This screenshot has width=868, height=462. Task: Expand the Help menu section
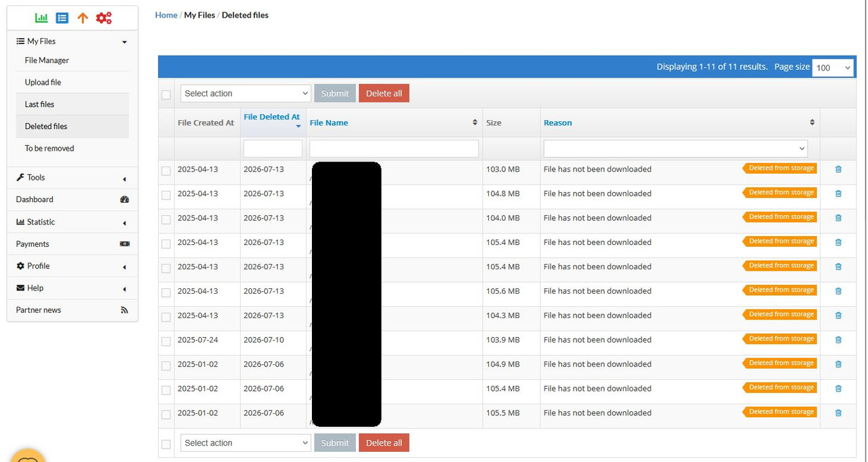click(x=73, y=288)
